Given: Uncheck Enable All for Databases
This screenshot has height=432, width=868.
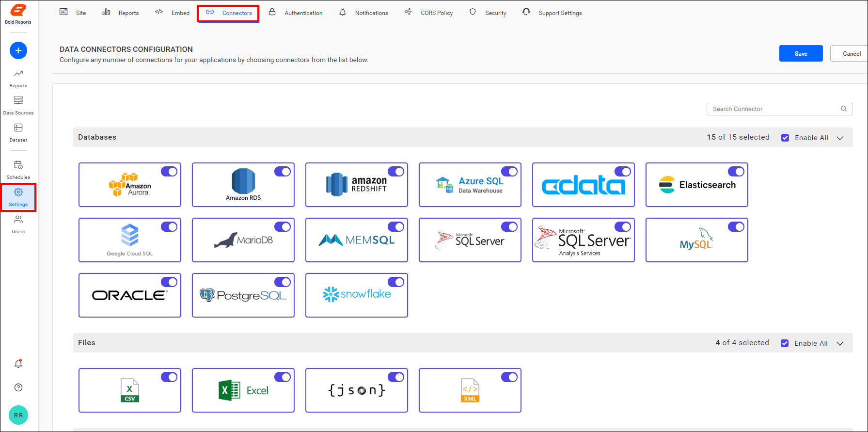Looking at the screenshot, I should click(785, 138).
